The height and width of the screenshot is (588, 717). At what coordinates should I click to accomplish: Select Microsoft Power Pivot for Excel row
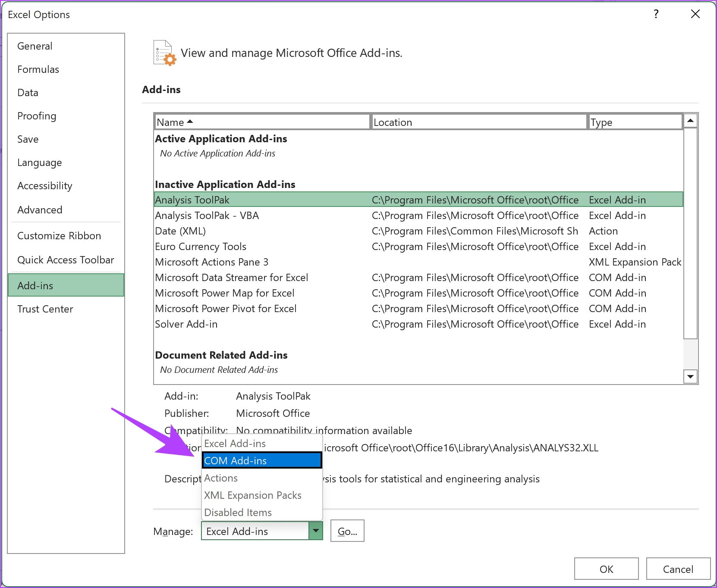click(x=418, y=309)
